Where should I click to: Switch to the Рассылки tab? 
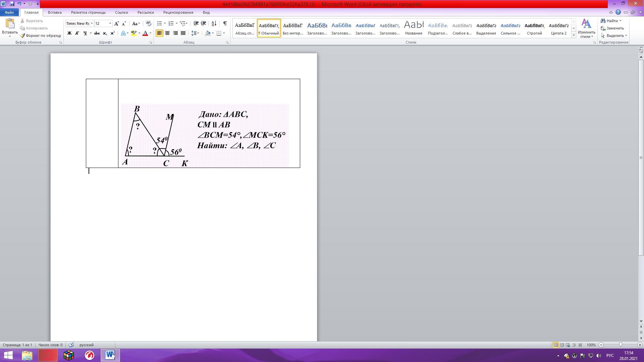click(146, 12)
